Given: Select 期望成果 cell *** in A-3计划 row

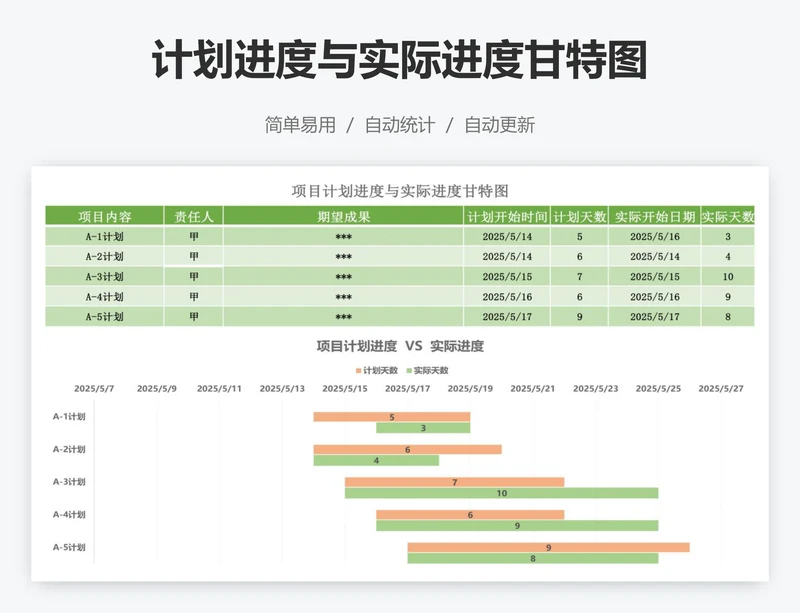Looking at the screenshot, I should [x=343, y=276].
